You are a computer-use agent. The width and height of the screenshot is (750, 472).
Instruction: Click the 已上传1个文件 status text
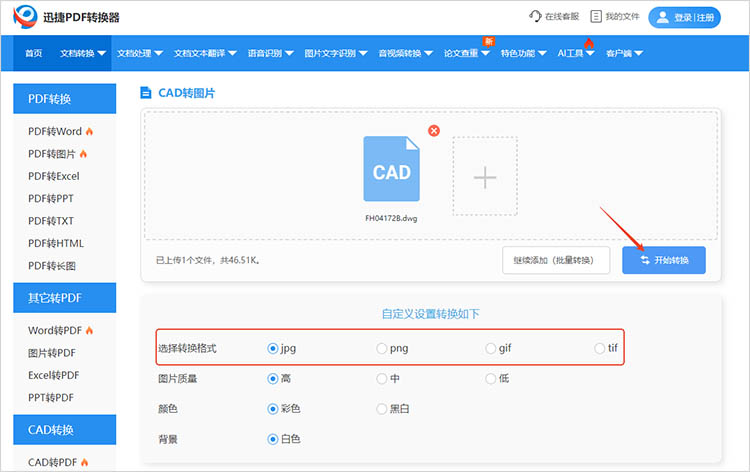point(208,260)
